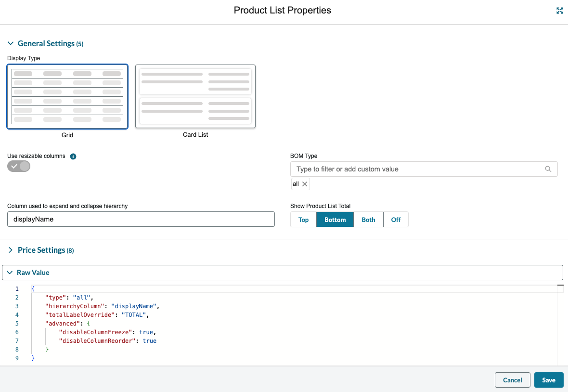The width and height of the screenshot is (568, 392).
Task: Click the "advanced" line in raw editor
Action: (68, 324)
